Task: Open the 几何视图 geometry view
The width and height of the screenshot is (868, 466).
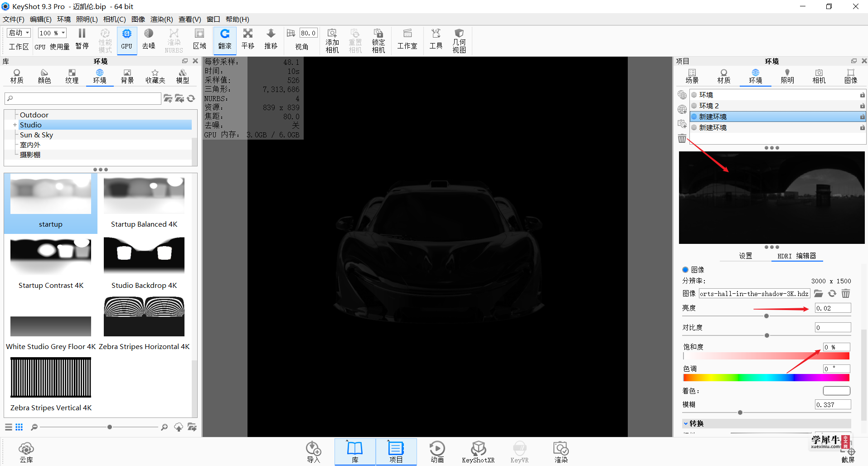Action: pyautogui.click(x=459, y=41)
